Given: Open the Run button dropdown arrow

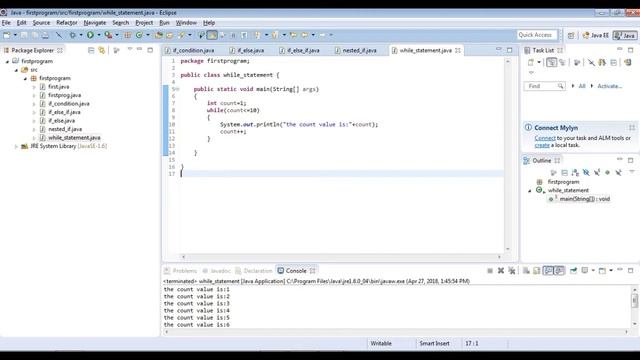Looking at the screenshot, I should tap(99, 35).
